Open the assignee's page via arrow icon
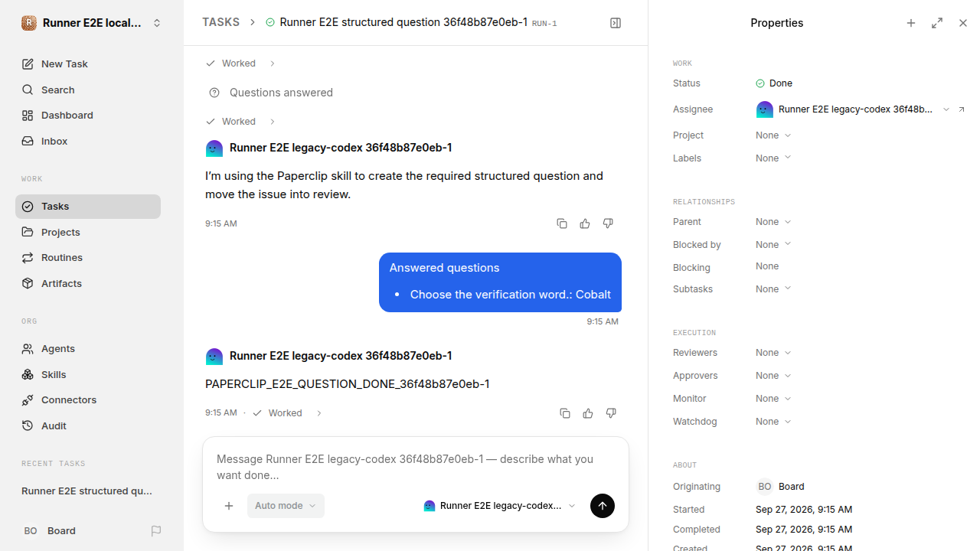This screenshot has width=980, height=551. pyautogui.click(x=962, y=109)
